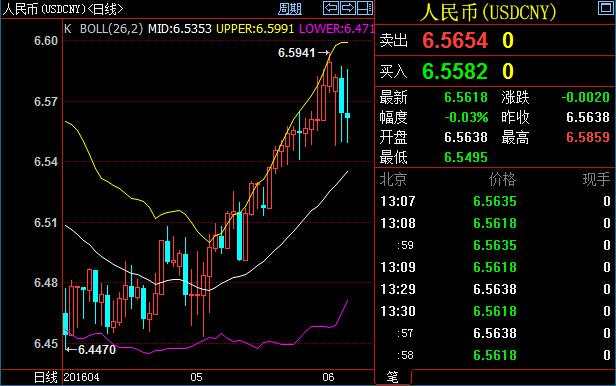The height and width of the screenshot is (386, 616).
Task: Select the 13:08 tick row time
Action: click(398, 223)
